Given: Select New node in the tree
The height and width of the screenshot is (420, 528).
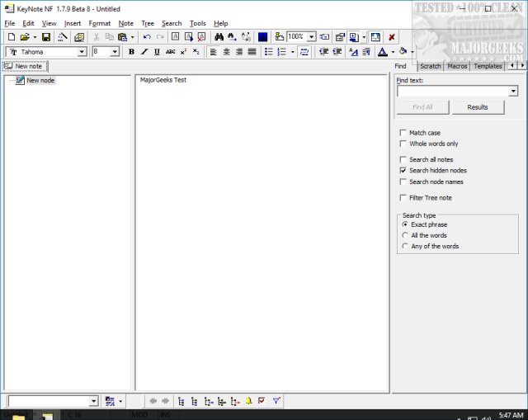Looking at the screenshot, I should 40,81.
